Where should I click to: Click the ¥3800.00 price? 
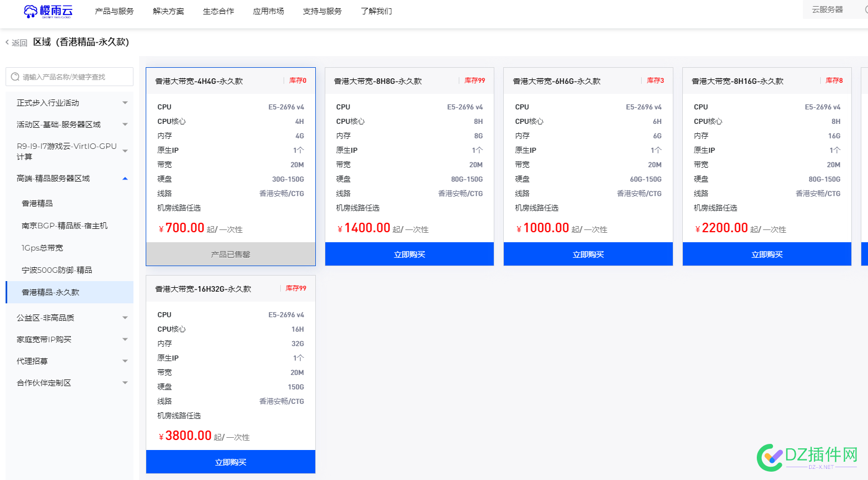[x=185, y=436]
